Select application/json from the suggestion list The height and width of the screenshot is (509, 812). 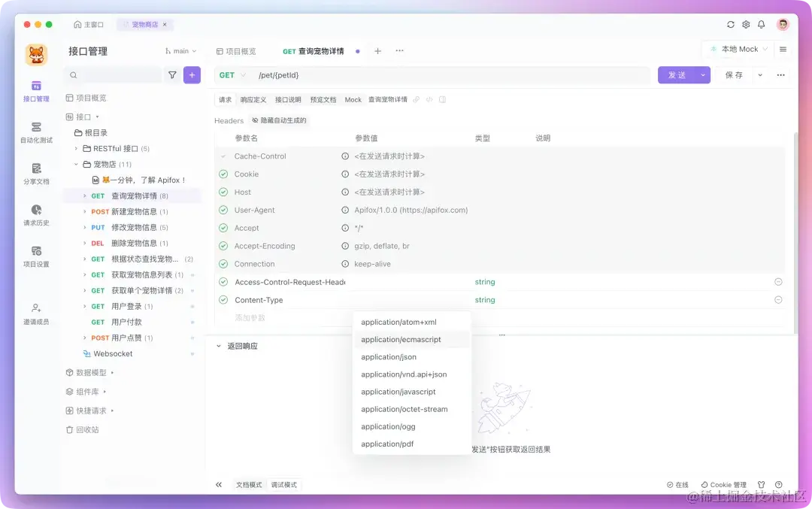tap(389, 356)
